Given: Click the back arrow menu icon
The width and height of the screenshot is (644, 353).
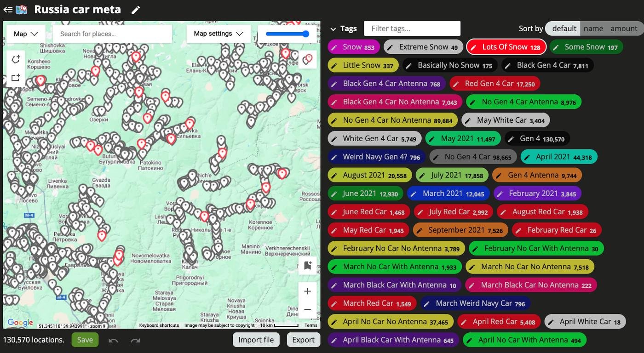Looking at the screenshot, I should 8,10.
